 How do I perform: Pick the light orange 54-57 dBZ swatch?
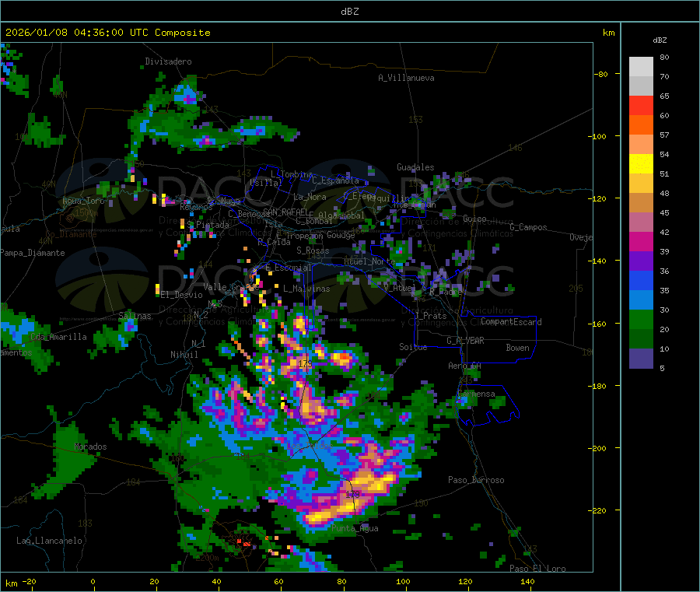point(641,145)
